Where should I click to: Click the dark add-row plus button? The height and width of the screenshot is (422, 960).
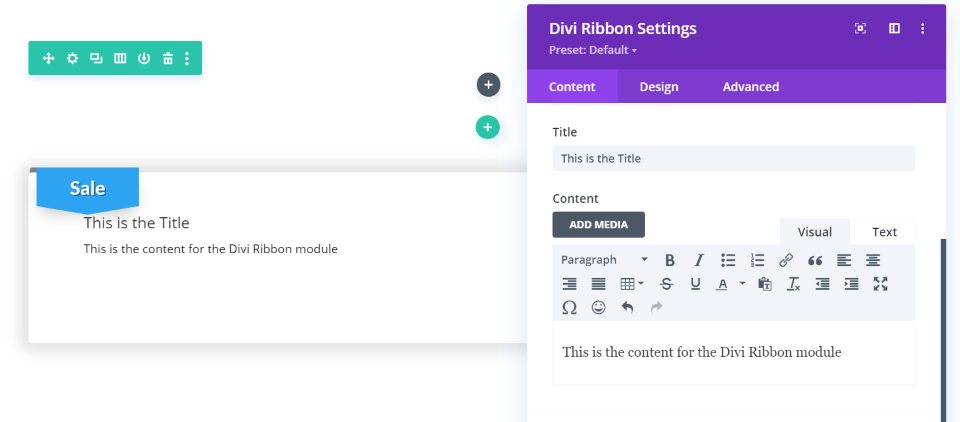coord(488,85)
